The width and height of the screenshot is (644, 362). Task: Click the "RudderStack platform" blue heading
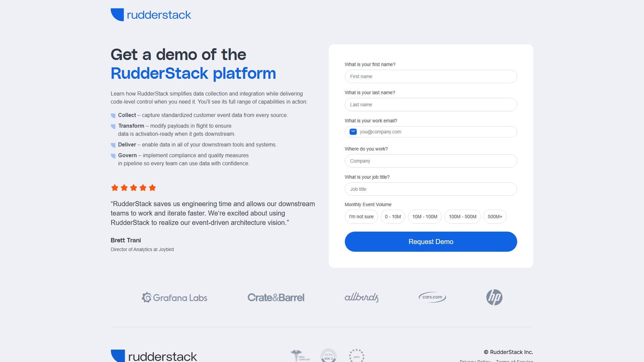pyautogui.click(x=193, y=73)
